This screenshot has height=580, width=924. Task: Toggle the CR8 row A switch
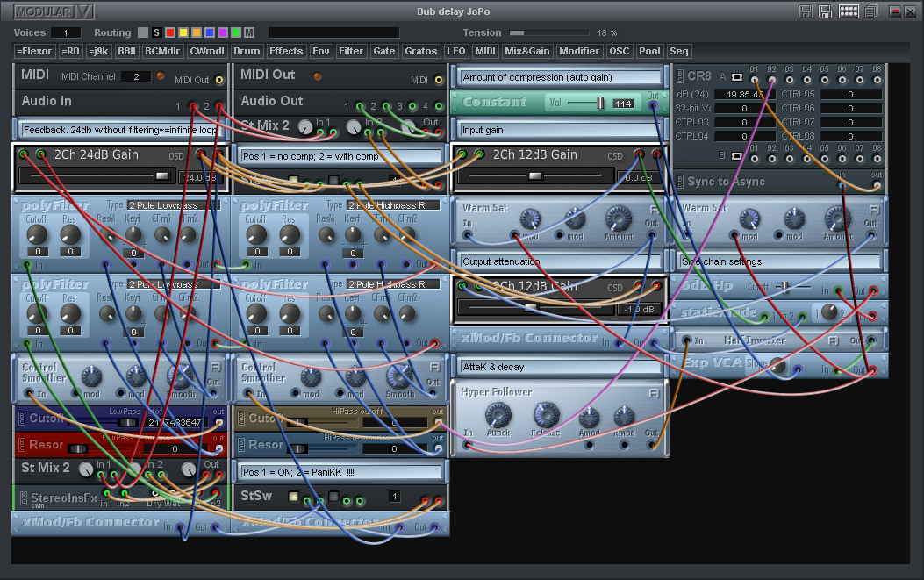[x=736, y=77]
